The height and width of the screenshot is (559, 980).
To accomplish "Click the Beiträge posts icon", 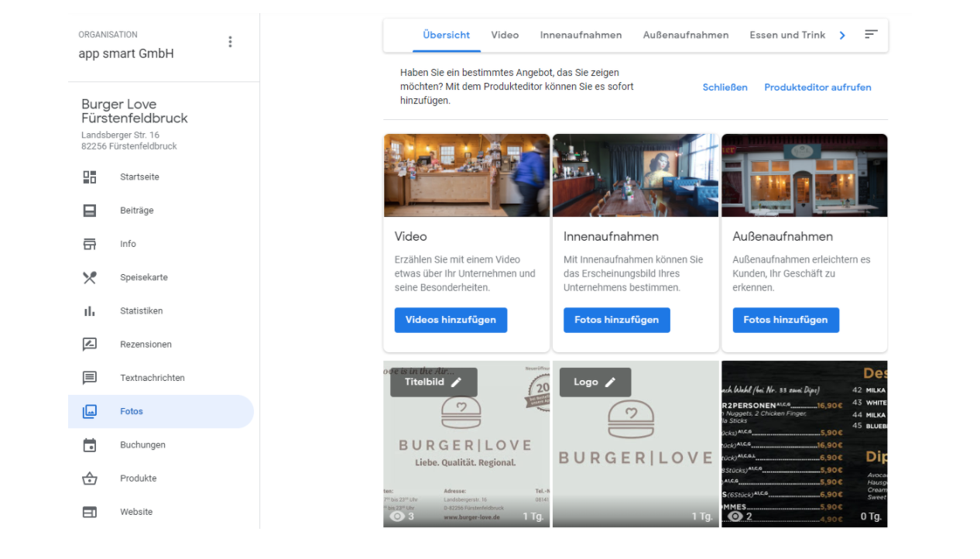I will [90, 211].
